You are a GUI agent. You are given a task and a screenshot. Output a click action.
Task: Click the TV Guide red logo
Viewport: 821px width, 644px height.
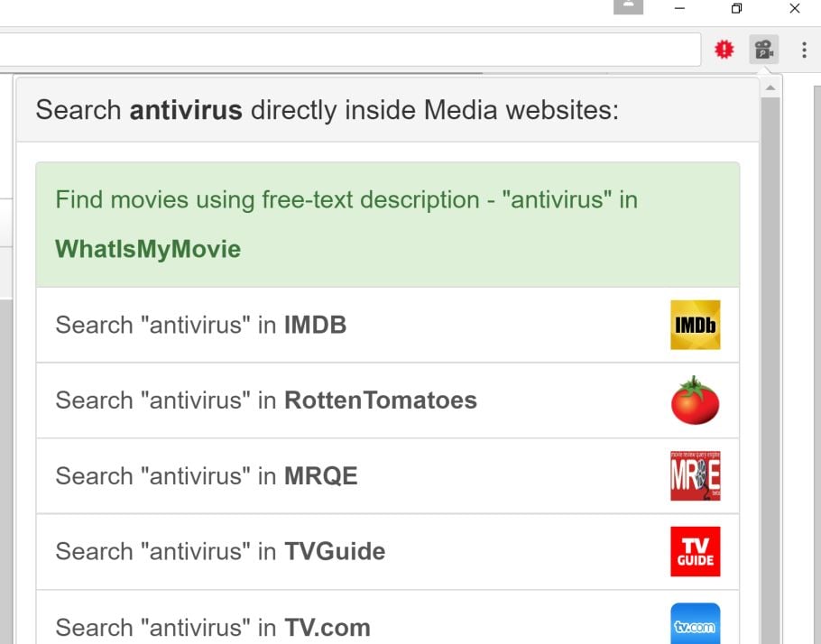(695, 551)
